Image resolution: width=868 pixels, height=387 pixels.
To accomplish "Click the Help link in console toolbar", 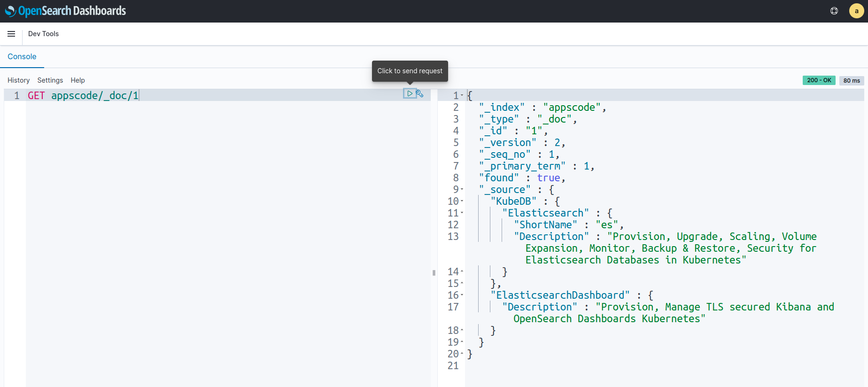I will click(77, 80).
